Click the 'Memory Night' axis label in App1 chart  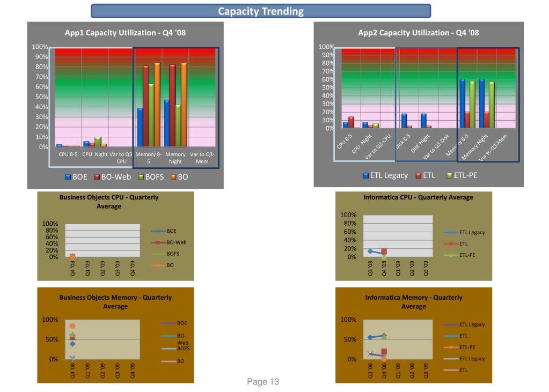pyautogui.click(x=175, y=158)
